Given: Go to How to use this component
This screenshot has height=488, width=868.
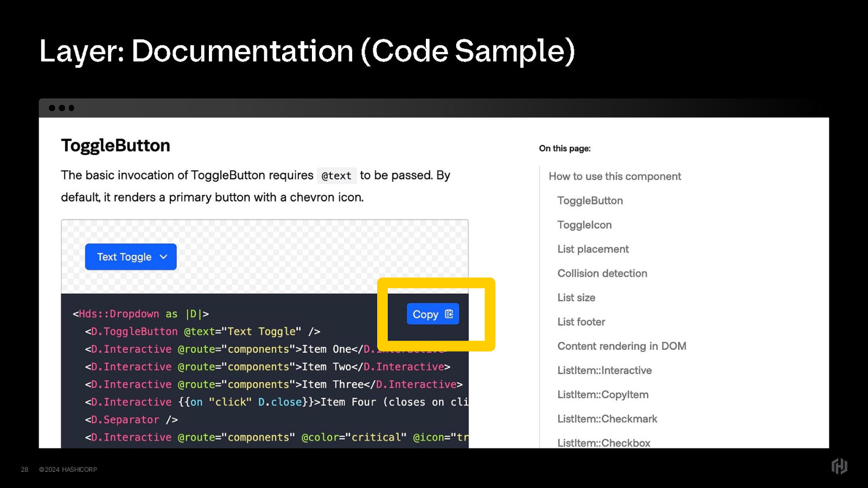Looking at the screenshot, I should tap(614, 176).
